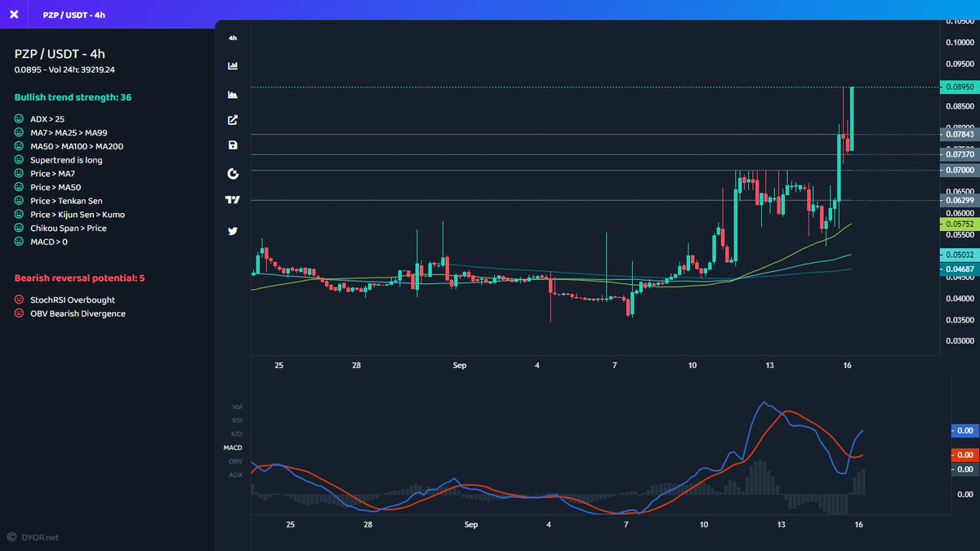The height and width of the screenshot is (551, 980).
Task: Click the 0.06299 price level label
Action: pos(959,200)
